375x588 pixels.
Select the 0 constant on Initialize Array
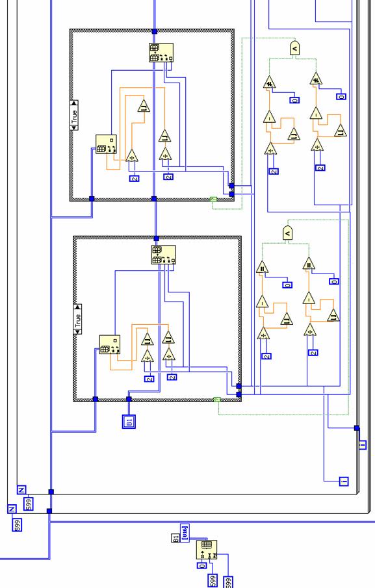coord(202,565)
